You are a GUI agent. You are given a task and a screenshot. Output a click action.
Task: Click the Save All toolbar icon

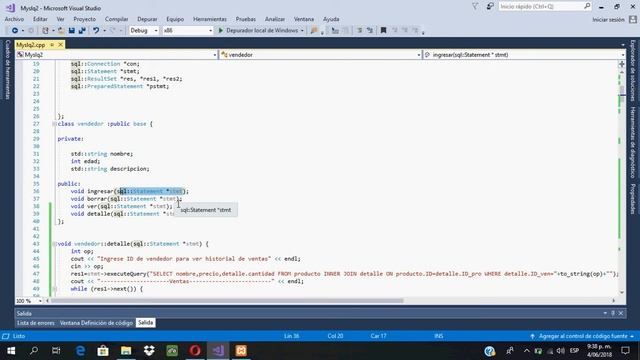(x=82, y=30)
